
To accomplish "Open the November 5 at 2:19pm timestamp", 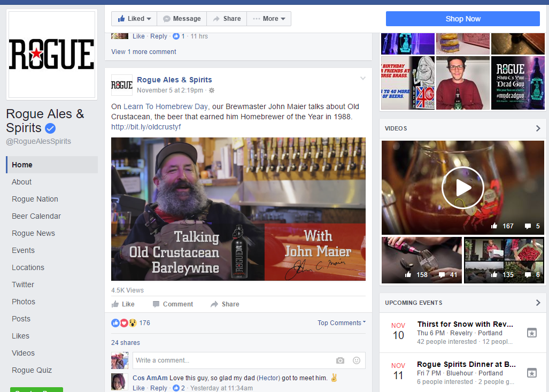I will point(170,90).
